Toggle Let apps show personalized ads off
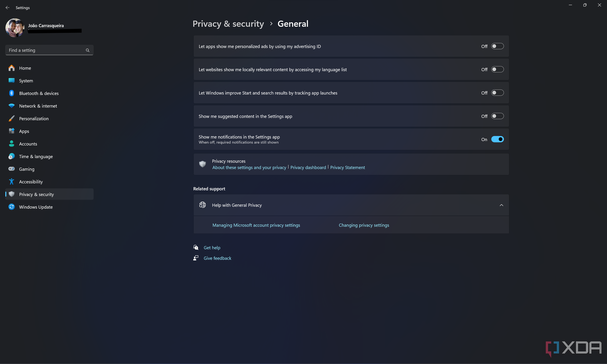The width and height of the screenshot is (607, 364). tap(497, 46)
